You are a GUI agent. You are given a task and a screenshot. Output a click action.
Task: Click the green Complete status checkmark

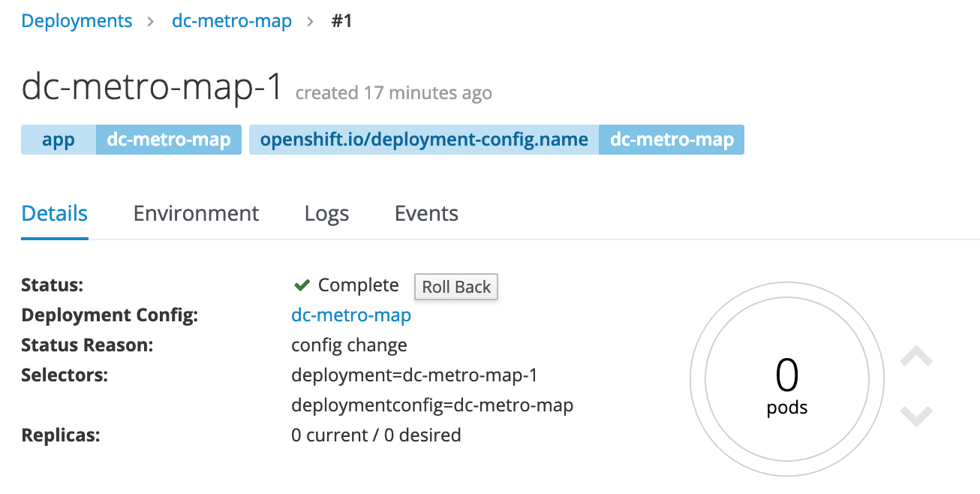(302, 285)
